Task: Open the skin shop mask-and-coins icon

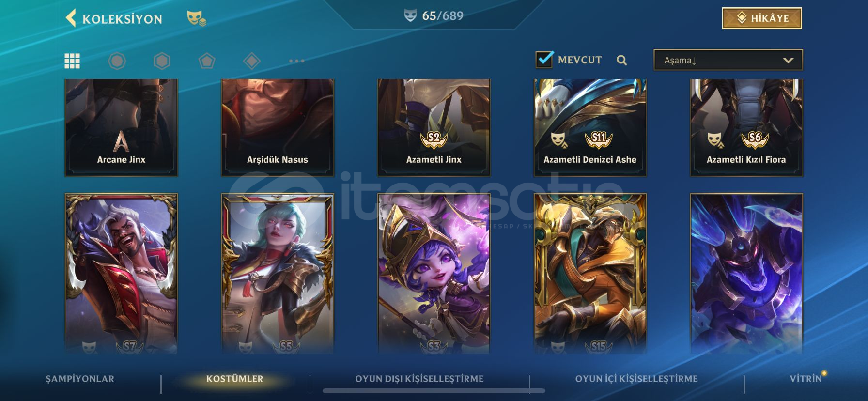Action: pyautogui.click(x=197, y=18)
